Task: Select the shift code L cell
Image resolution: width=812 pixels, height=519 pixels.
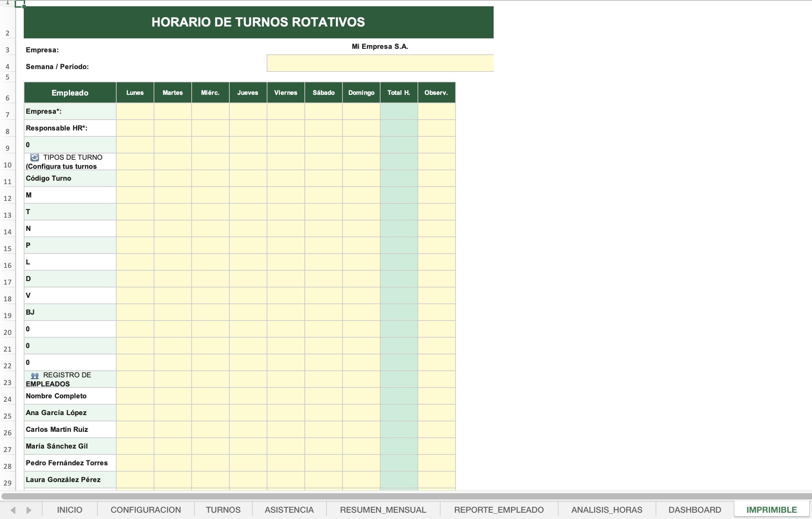Action: [x=70, y=262]
